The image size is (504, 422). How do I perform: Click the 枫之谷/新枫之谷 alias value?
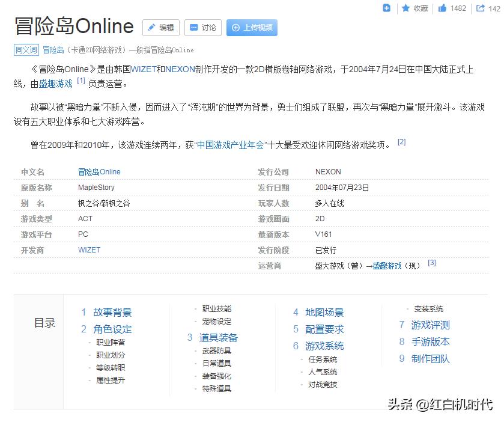click(104, 203)
